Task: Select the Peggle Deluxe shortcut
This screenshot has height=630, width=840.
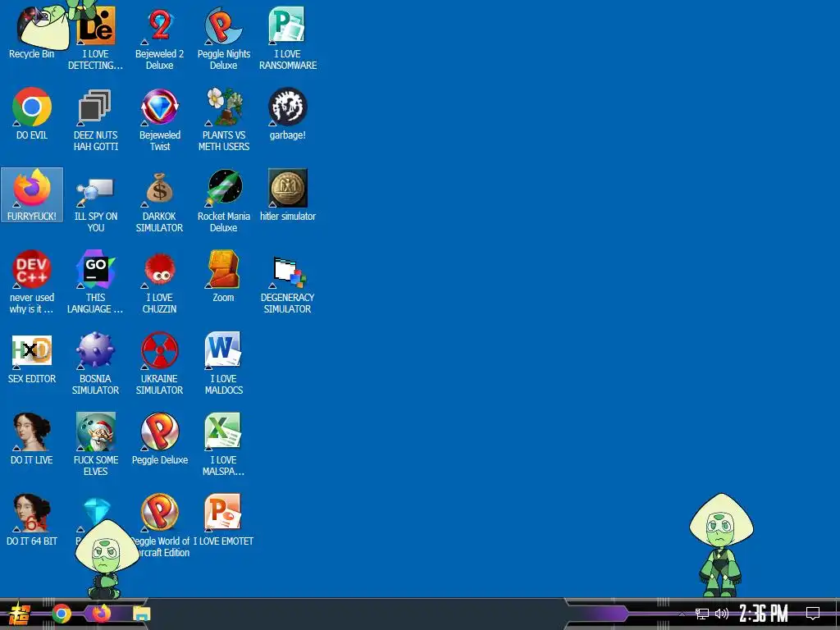Action: 160,438
